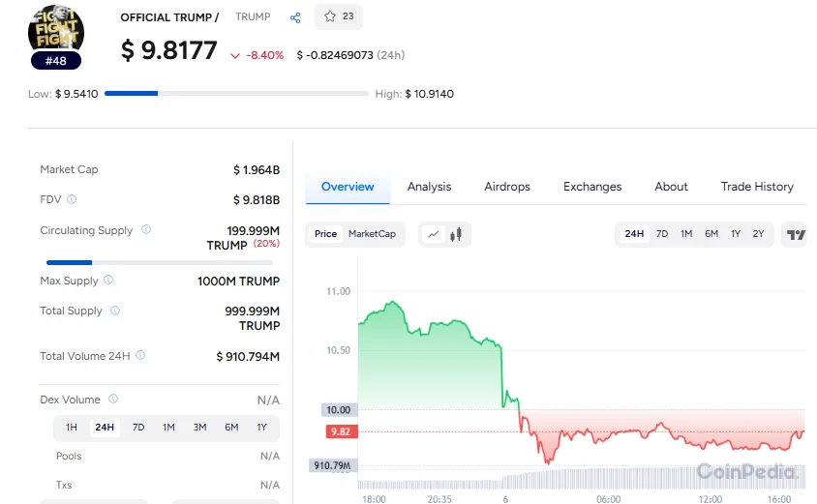
Task: Show FDV info tooltip icon
Action: click(x=72, y=199)
